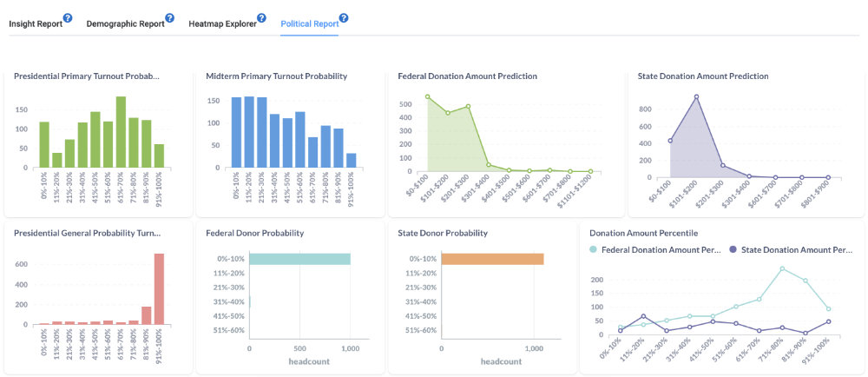Click help icon beside Insight Report
Image resolution: width=868 pixels, height=377 pixels.
[x=68, y=18]
